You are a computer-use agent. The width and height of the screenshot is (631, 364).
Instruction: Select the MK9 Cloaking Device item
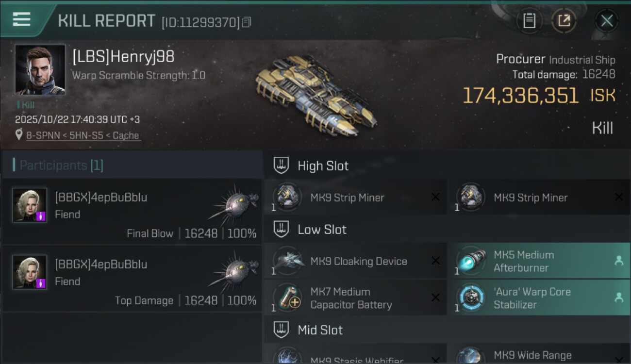pos(355,261)
